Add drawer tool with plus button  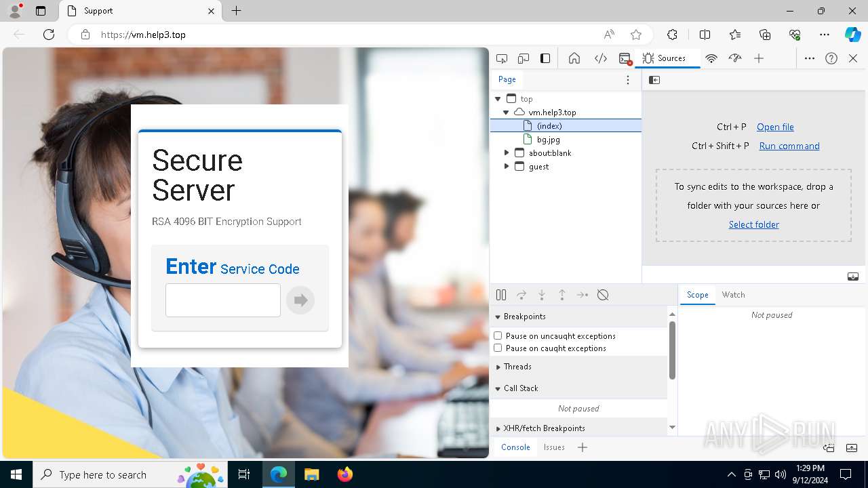[x=582, y=447]
